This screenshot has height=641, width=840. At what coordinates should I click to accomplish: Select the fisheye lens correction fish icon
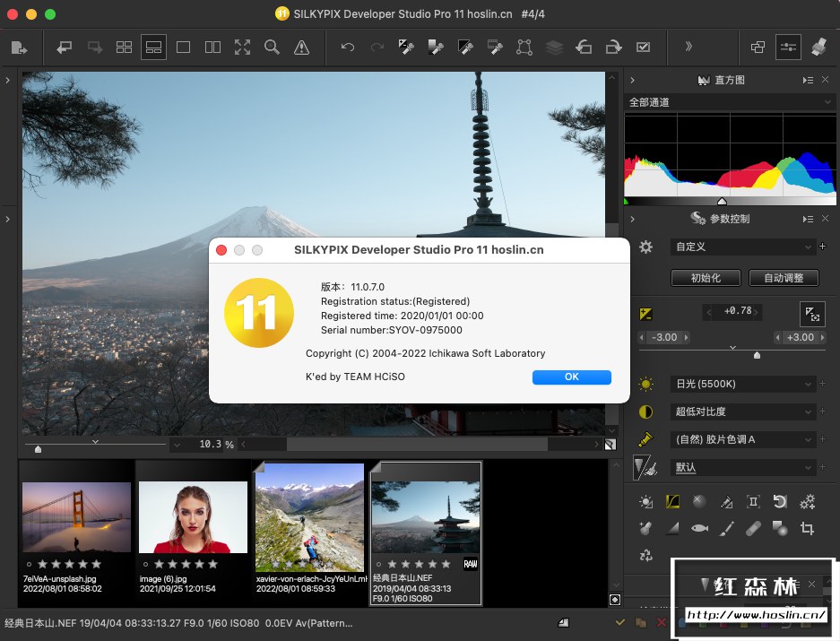[699, 529]
